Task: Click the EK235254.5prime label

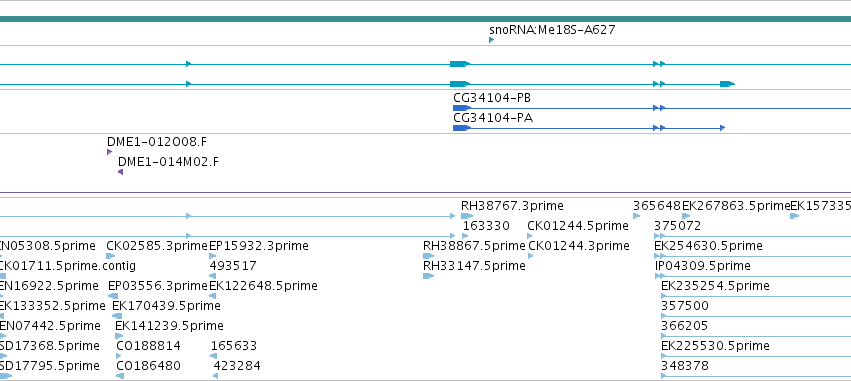Action: [715, 286]
